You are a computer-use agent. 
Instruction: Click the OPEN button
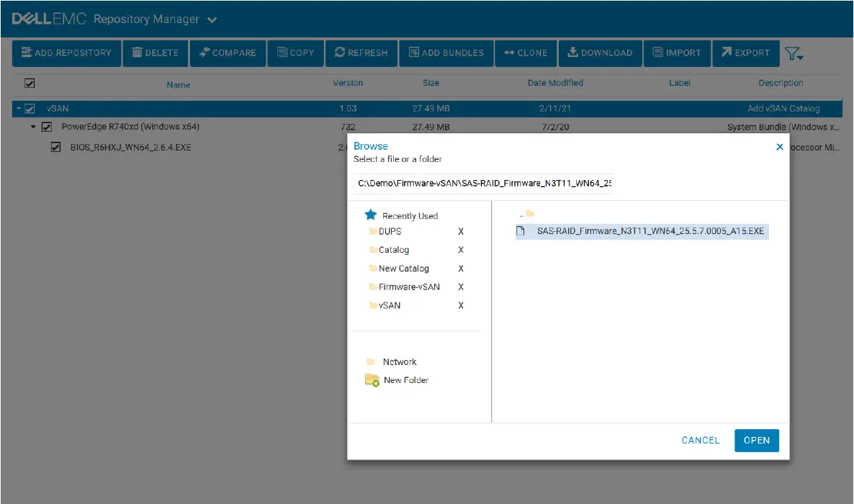pos(757,440)
